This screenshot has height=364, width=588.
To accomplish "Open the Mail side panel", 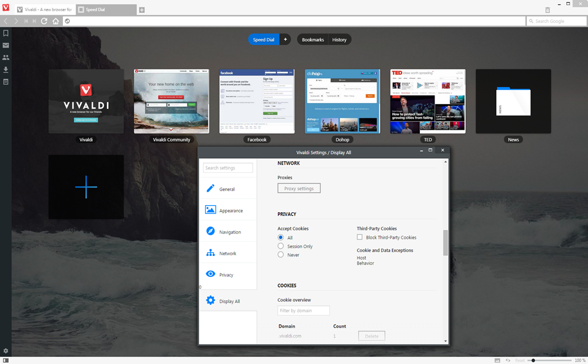I will tap(6, 45).
